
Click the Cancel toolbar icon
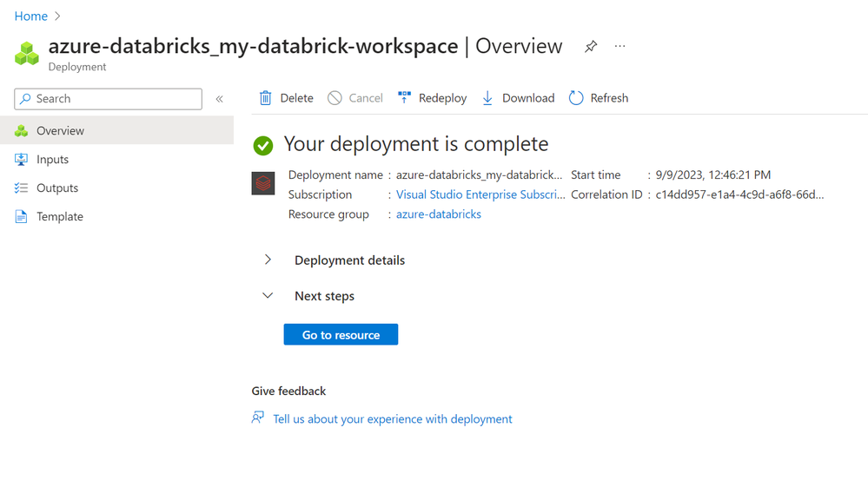(x=335, y=98)
